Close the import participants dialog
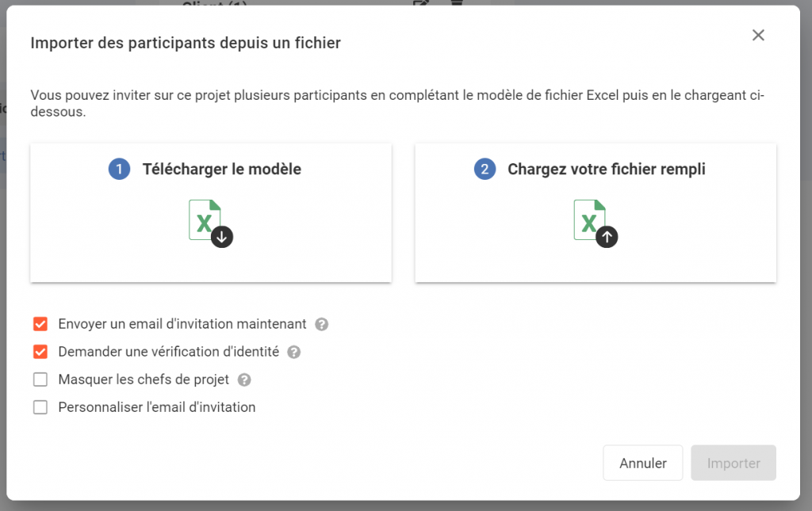This screenshot has width=812, height=511. click(758, 35)
